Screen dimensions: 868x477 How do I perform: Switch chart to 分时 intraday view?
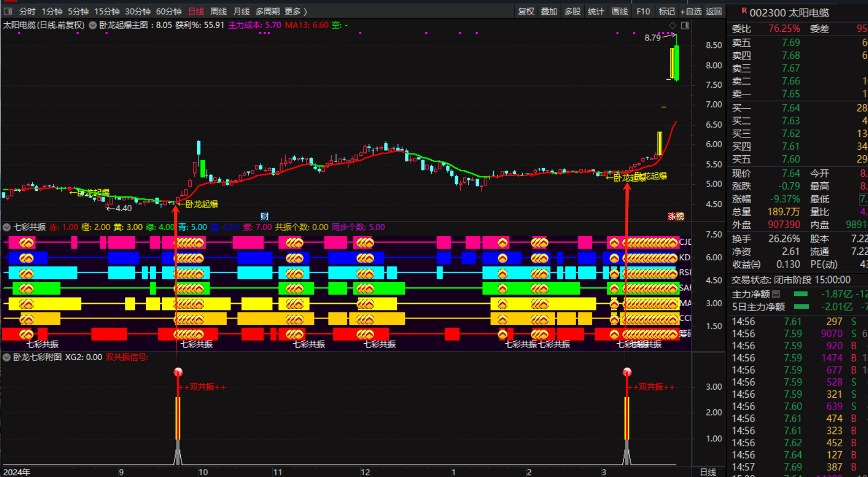tap(27, 11)
